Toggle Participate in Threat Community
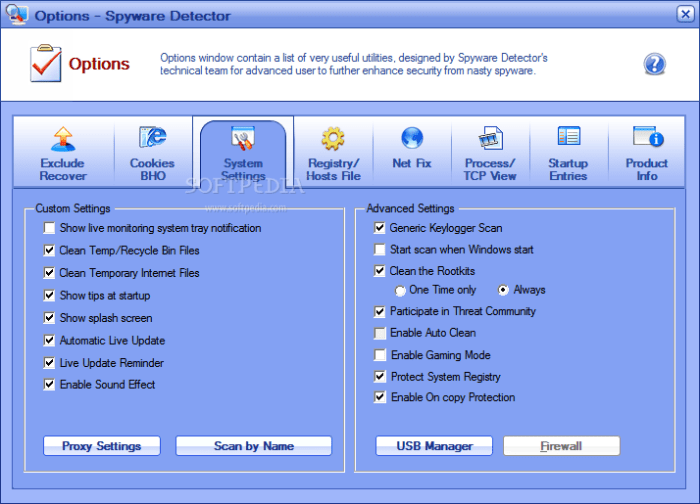The width and height of the screenshot is (700, 504). tap(380, 312)
